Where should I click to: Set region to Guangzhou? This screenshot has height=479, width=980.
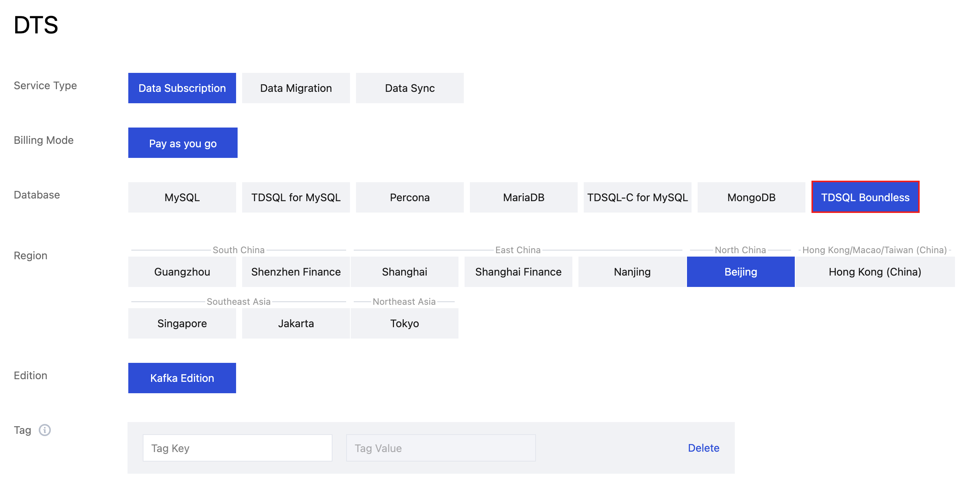pos(182,272)
